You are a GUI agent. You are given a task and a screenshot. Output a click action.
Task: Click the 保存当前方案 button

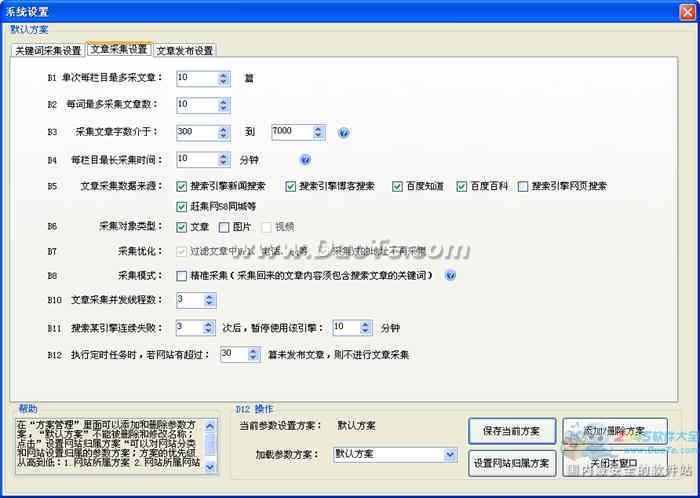click(510, 431)
